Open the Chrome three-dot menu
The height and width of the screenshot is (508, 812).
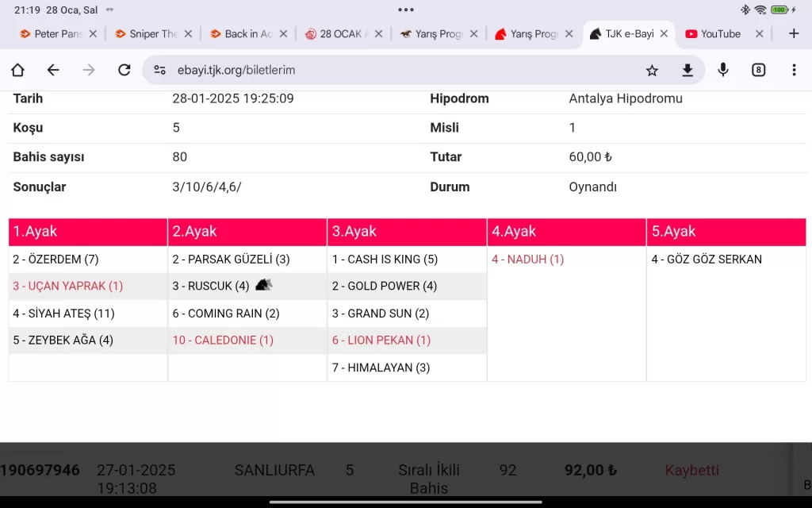[x=794, y=70]
